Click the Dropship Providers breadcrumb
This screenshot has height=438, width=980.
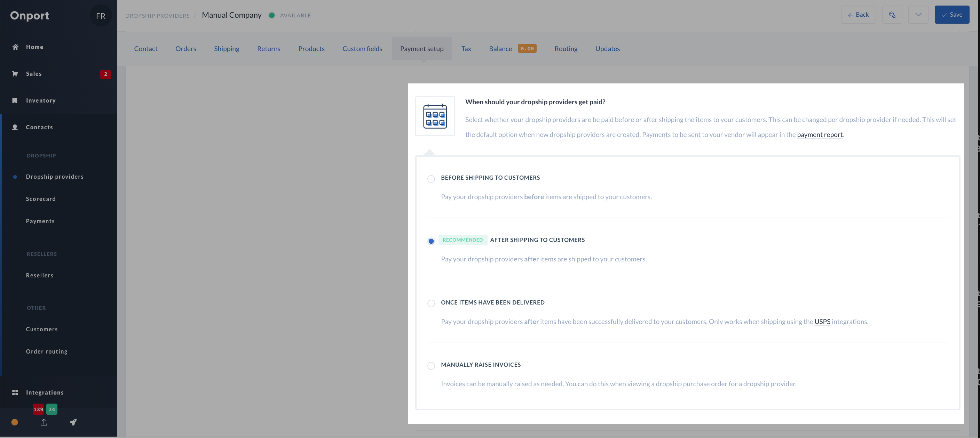click(158, 16)
